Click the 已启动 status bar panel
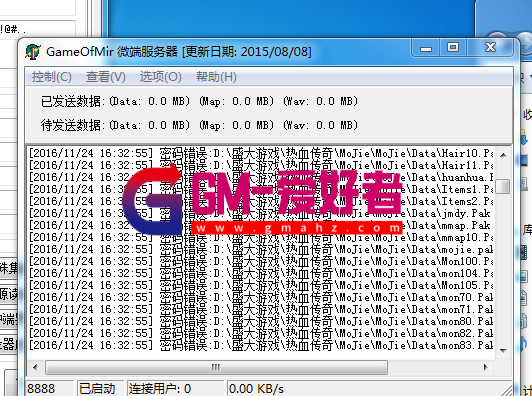Screen dimensions: 532x396 pyautogui.click(x=100, y=388)
